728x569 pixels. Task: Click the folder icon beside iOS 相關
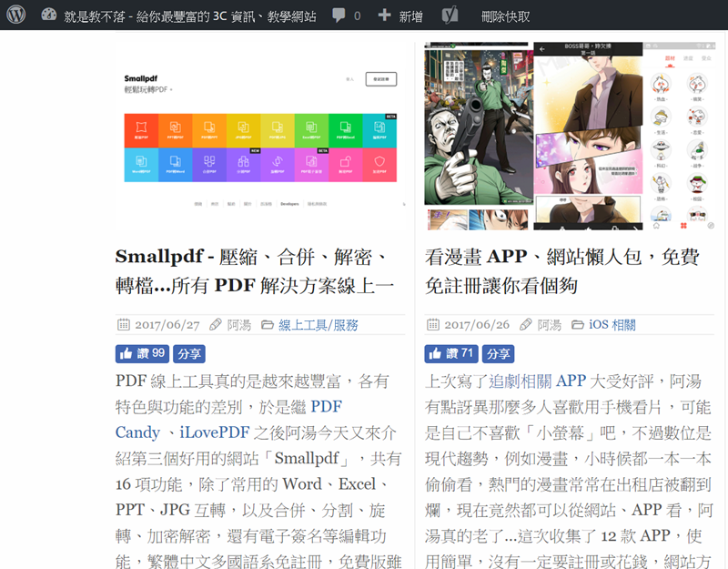pos(577,325)
